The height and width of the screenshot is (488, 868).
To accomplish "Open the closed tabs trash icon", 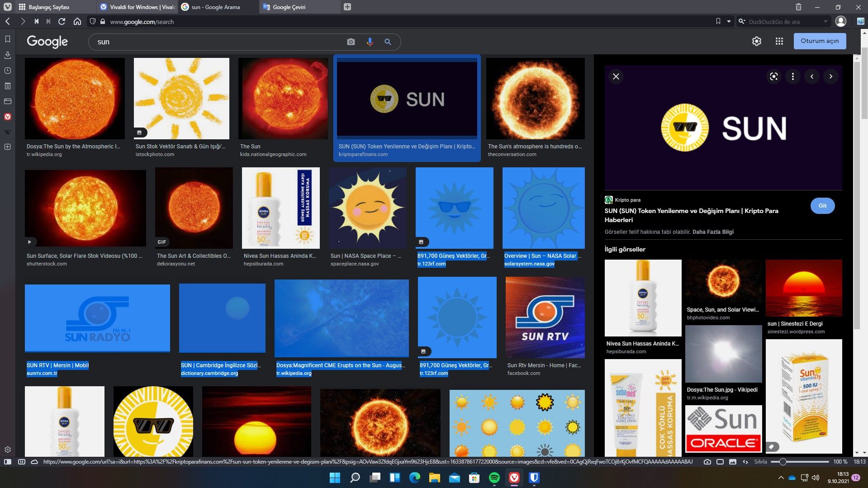I will click(x=798, y=7).
